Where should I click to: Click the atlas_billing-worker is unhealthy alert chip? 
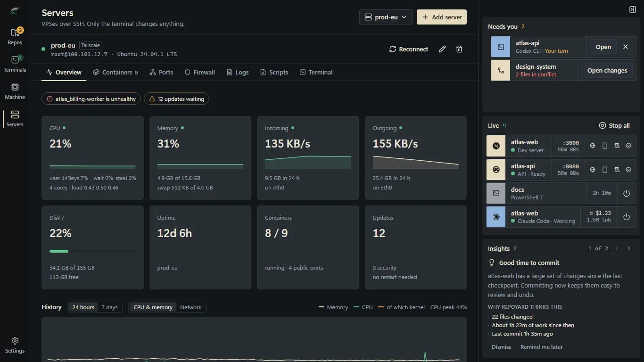point(91,99)
